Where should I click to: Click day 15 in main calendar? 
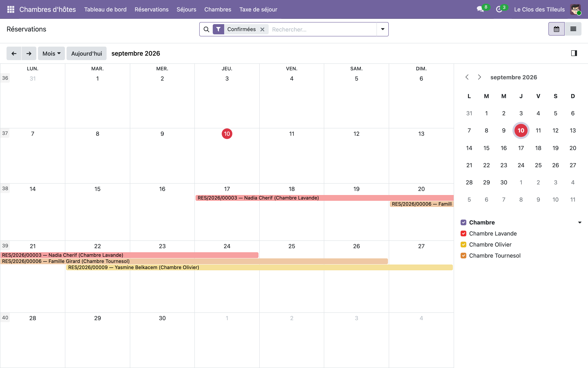tap(97, 189)
